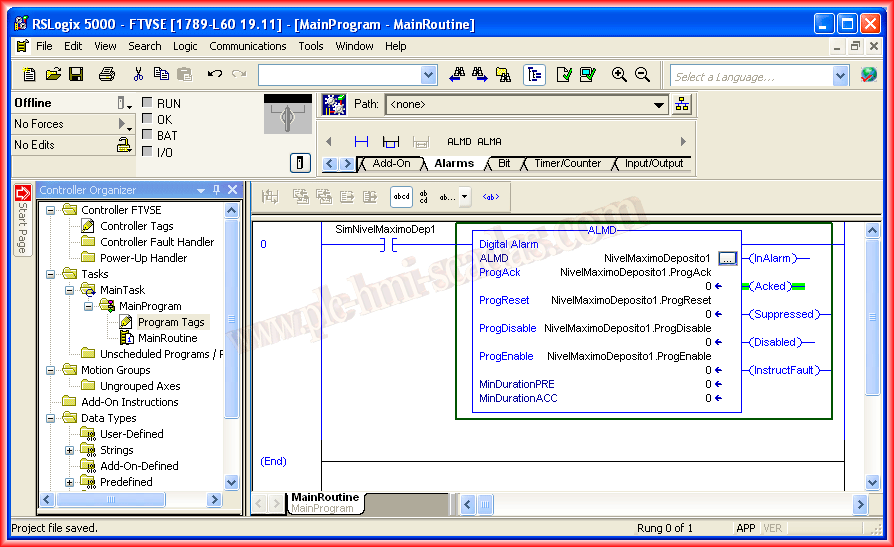Toggle the I/O status checkbox
This screenshot has width=894, height=547.
[147, 152]
